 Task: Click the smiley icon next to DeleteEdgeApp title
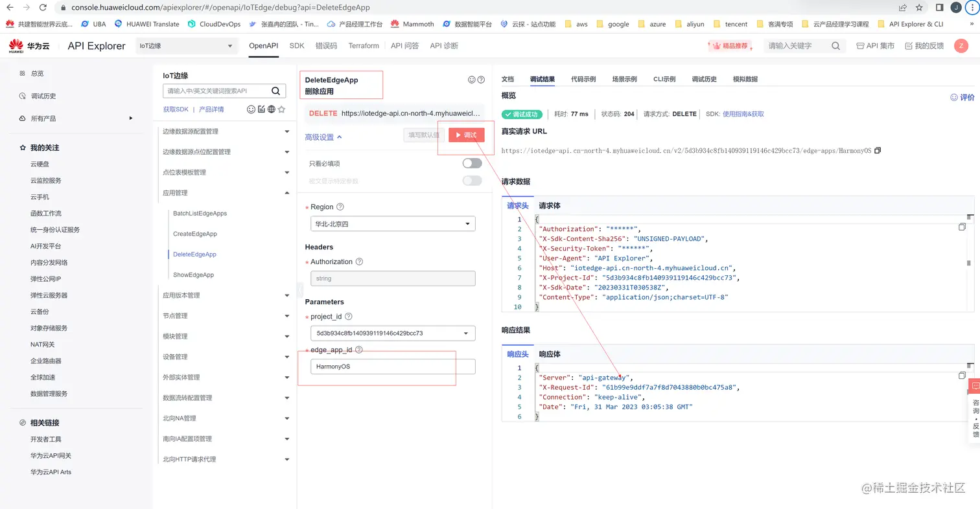tap(472, 80)
